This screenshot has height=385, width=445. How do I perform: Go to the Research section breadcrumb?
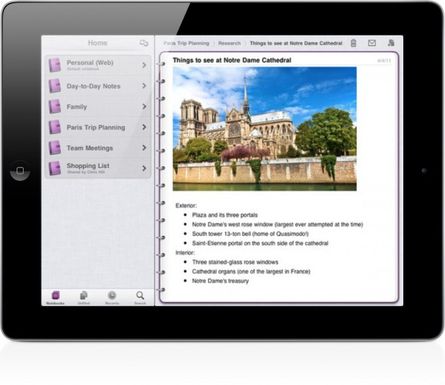[x=229, y=43]
